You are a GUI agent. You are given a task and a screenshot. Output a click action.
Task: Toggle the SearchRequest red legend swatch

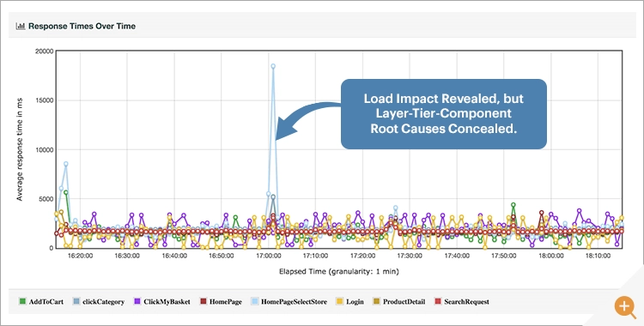(438, 301)
